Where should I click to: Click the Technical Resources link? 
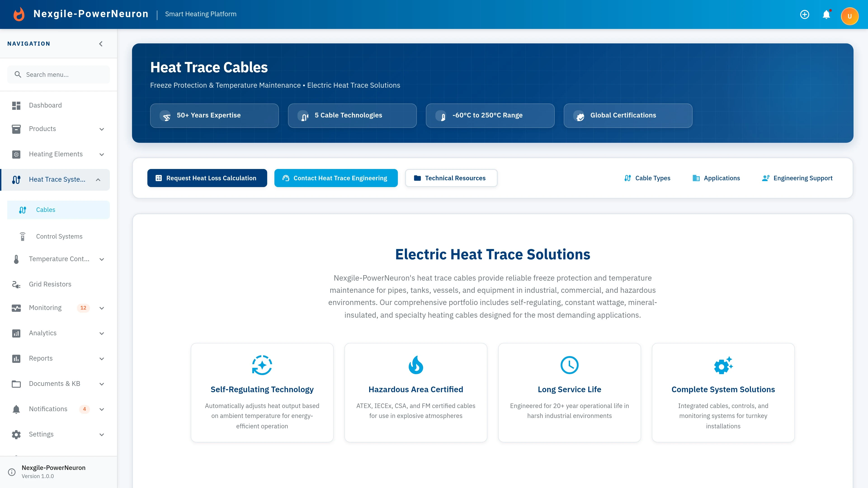tap(451, 178)
